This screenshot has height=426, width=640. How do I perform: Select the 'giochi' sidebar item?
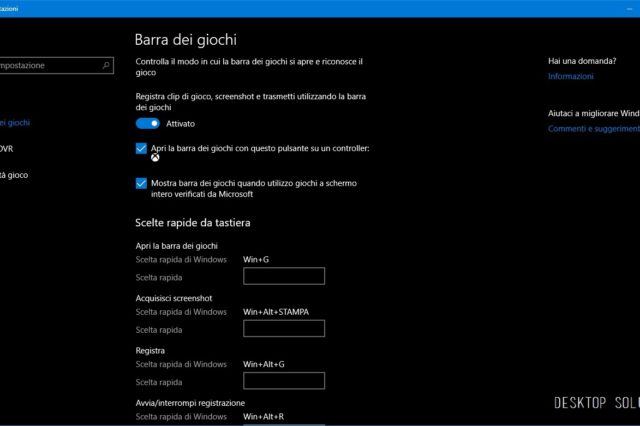pyautogui.click(x=15, y=123)
